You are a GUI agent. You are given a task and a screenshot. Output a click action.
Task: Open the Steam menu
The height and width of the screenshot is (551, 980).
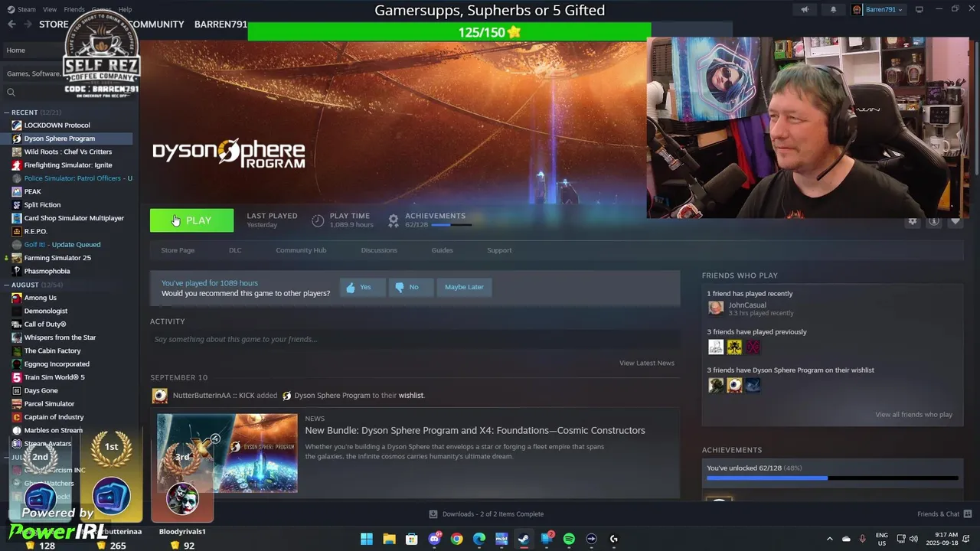22,9
